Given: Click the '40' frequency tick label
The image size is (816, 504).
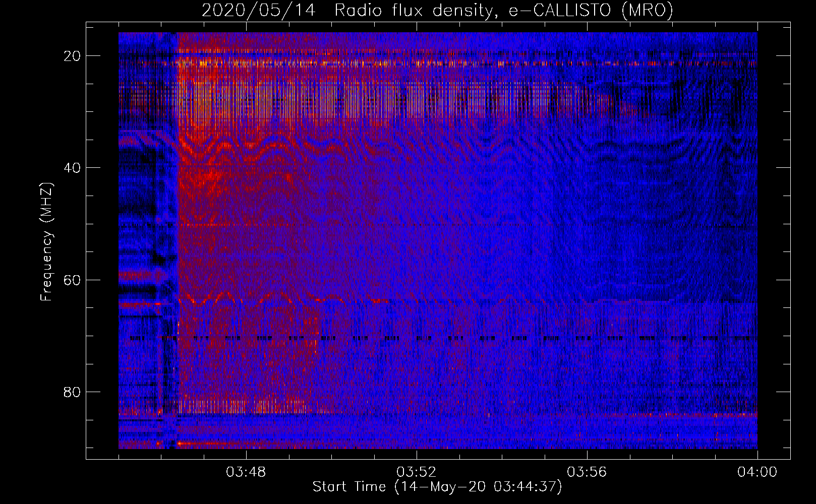Looking at the screenshot, I should coord(73,168).
